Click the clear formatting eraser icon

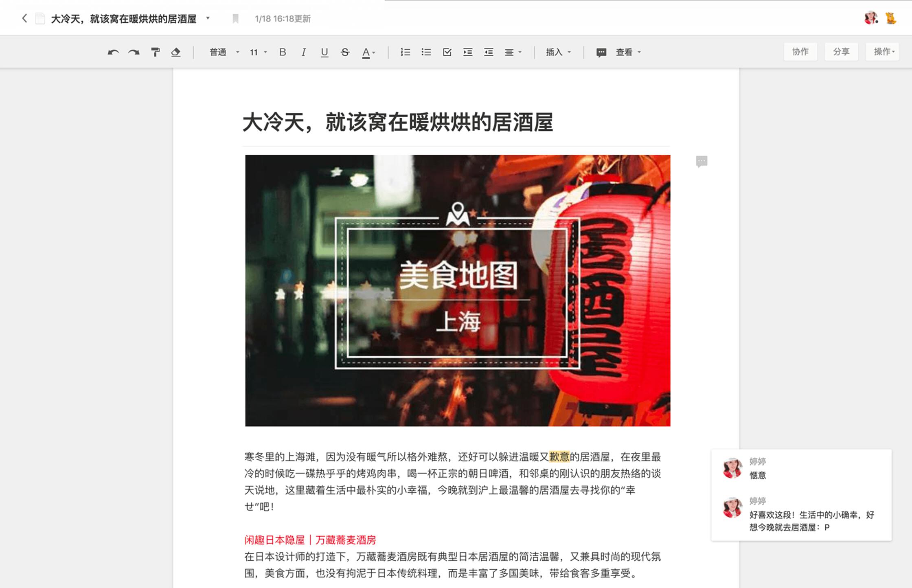[176, 52]
